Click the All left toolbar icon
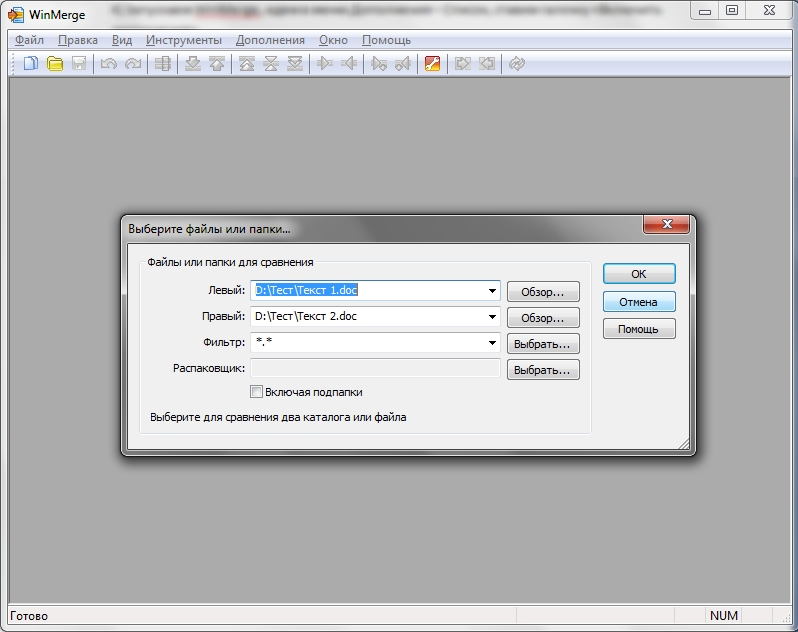 point(487,64)
